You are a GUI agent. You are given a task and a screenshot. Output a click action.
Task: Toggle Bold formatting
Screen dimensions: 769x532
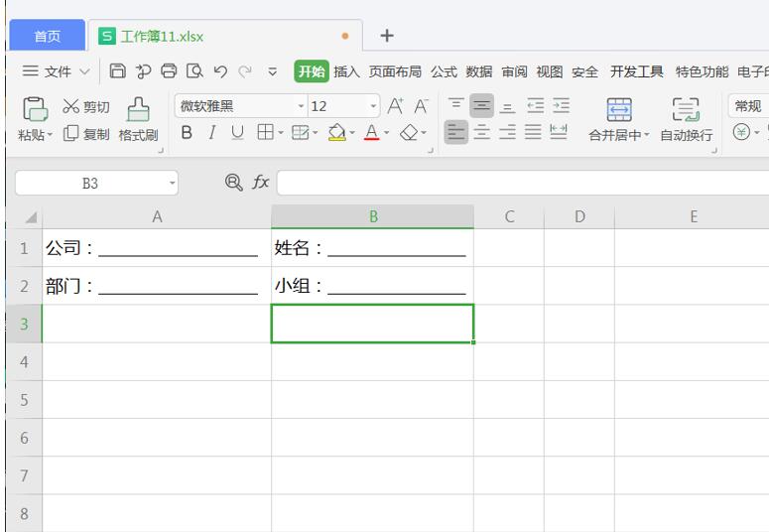(x=187, y=133)
